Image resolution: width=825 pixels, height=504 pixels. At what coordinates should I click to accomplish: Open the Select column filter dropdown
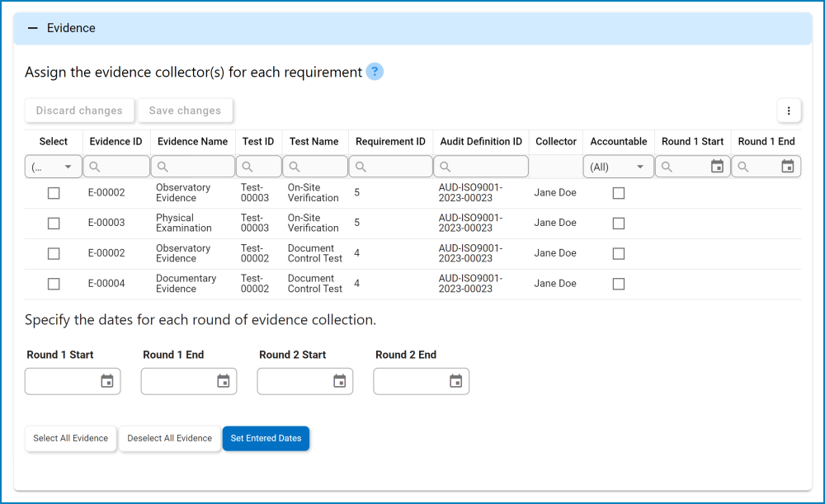(53, 166)
